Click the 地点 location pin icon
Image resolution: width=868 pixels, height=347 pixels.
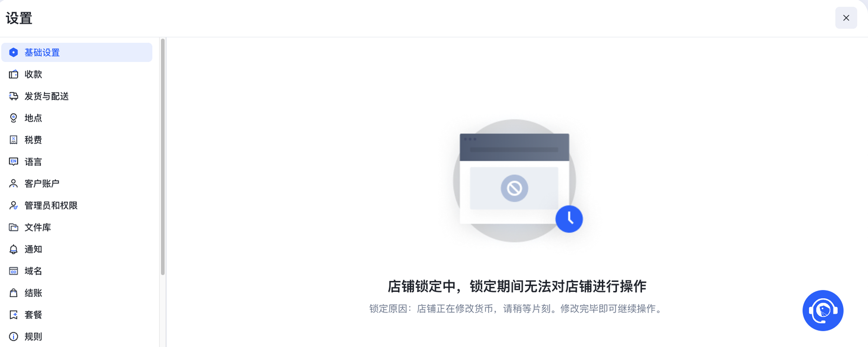pyautogui.click(x=14, y=118)
